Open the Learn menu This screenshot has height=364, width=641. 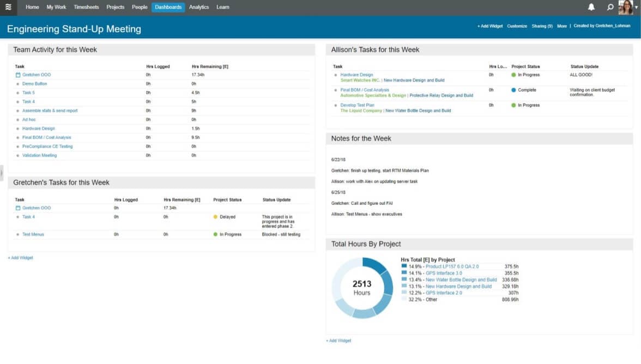click(223, 7)
